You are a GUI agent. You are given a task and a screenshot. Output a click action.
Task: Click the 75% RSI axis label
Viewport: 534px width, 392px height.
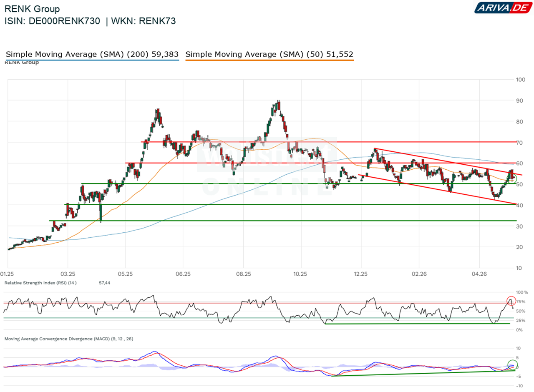pyautogui.click(x=521, y=302)
